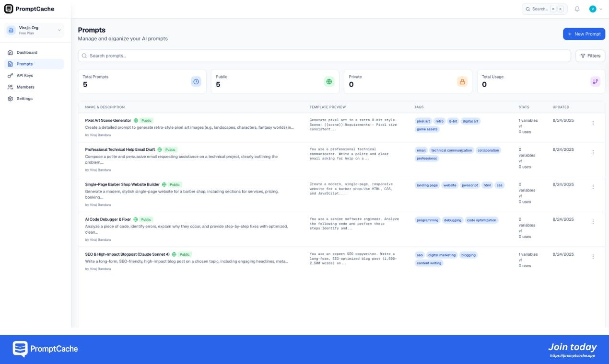Click the PromptCache logo in the footer
Screen dimensions: 609x364
click(45, 349)
